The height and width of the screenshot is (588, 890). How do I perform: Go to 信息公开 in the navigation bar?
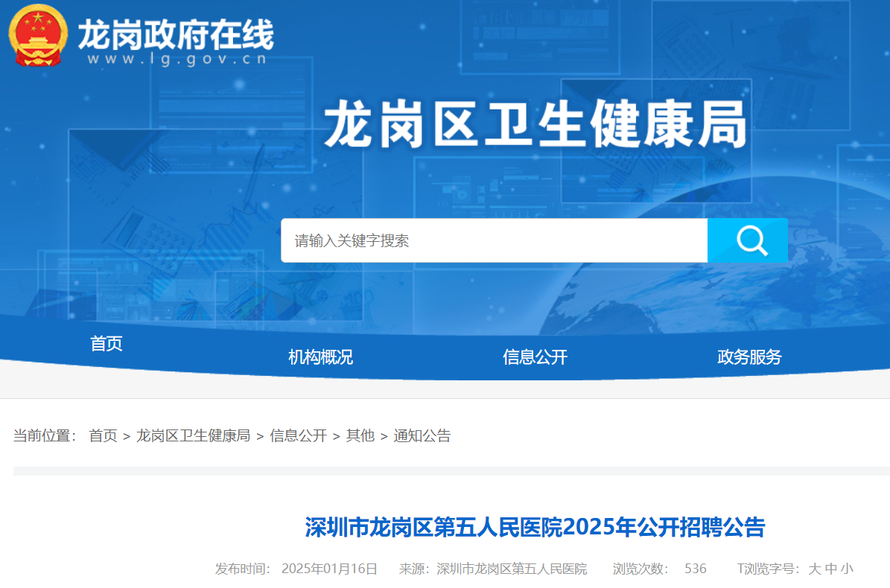(x=535, y=357)
